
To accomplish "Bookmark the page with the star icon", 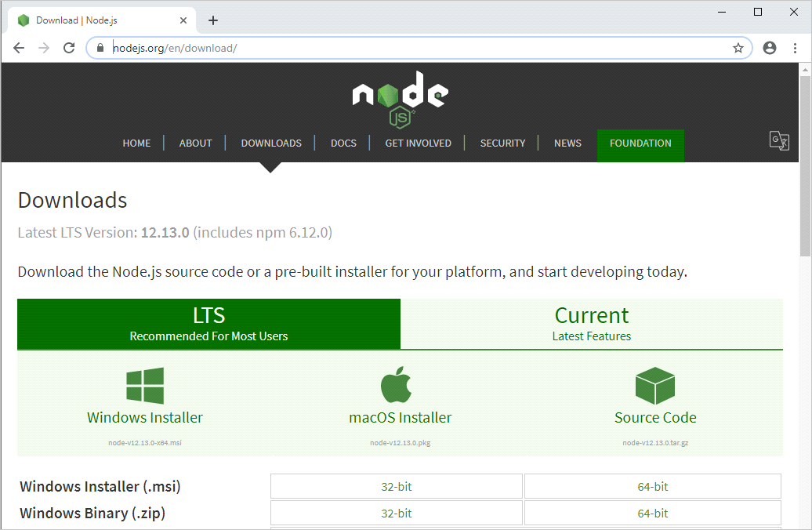I will (x=738, y=48).
